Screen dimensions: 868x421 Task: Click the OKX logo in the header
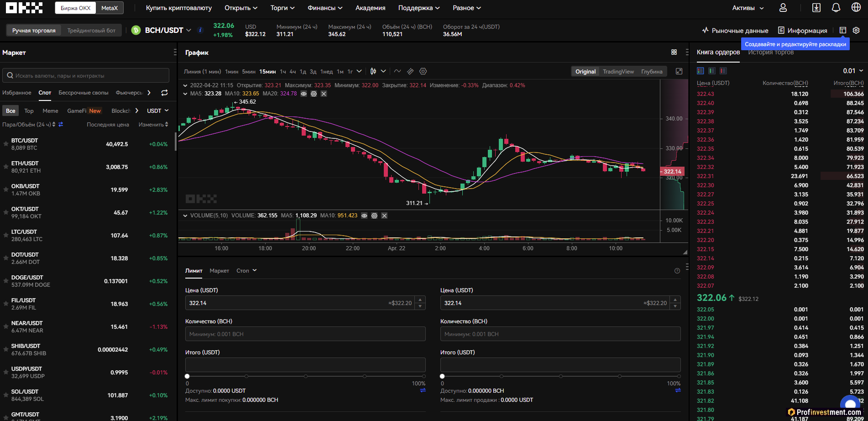pyautogui.click(x=24, y=8)
